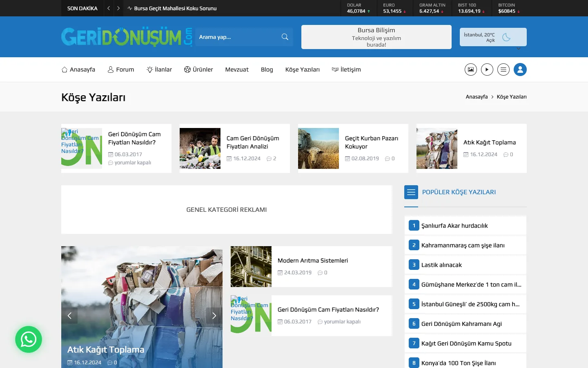Expand the İstanbul weather dropdown arrow
Viewport: 588px width, 368px height.
tap(519, 49)
